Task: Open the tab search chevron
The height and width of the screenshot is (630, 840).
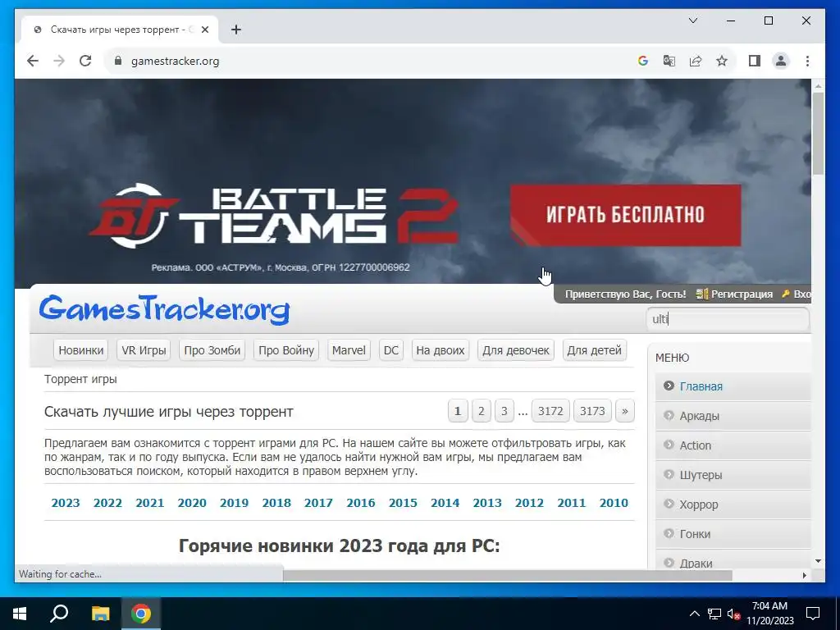Action: point(692,21)
